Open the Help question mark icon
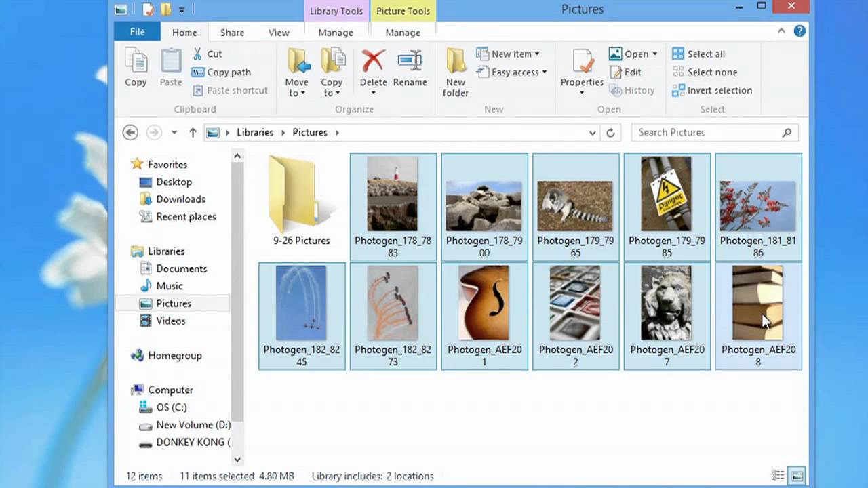This screenshot has width=868, height=488. [x=800, y=31]
